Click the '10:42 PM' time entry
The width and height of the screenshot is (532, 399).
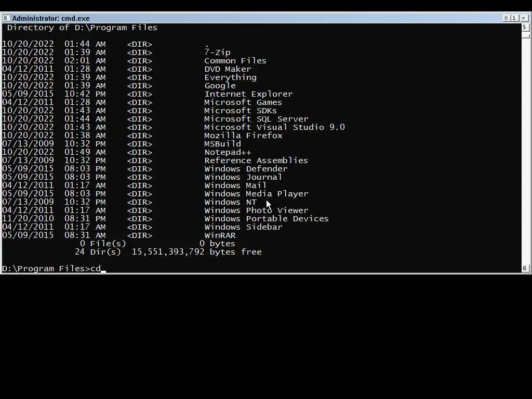tap(85, 94)
